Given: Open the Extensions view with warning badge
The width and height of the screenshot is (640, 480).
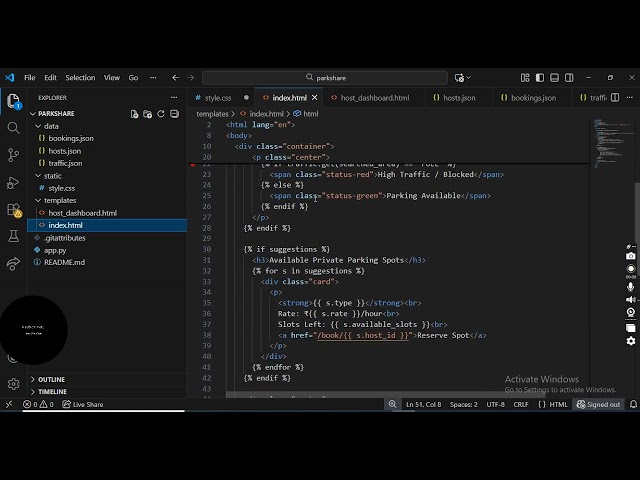Looking at the screenshot, I should [14, 210].
